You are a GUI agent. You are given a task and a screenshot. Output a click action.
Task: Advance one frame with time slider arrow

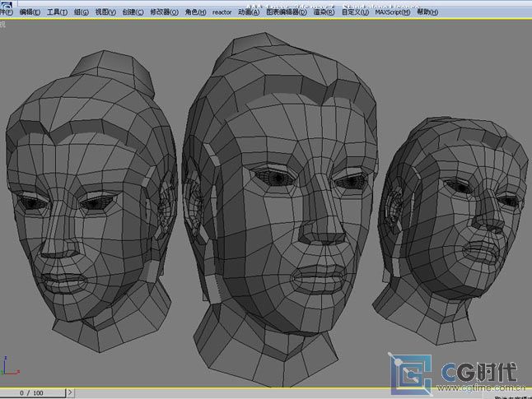click(x=70, y=392)
